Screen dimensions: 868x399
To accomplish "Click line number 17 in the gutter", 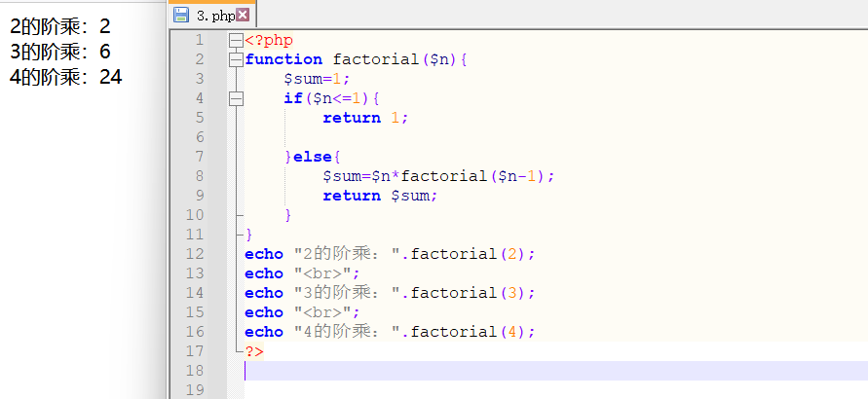I will 195,351.
